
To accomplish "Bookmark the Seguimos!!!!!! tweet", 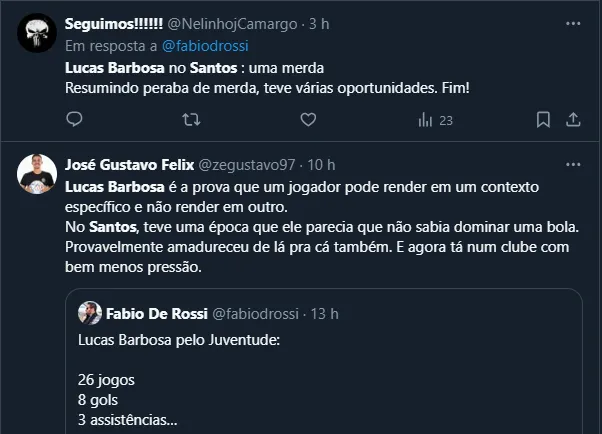I will tap(543, 120).
